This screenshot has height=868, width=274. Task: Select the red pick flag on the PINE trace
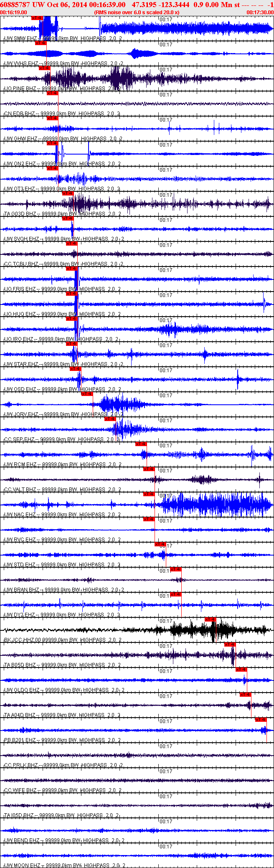point(45,68)
